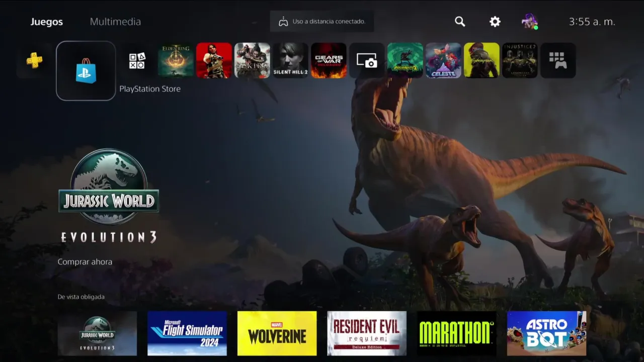Select the Marathon thumbnail
This screenshot has height=362, width=644.
click(457, 333)
